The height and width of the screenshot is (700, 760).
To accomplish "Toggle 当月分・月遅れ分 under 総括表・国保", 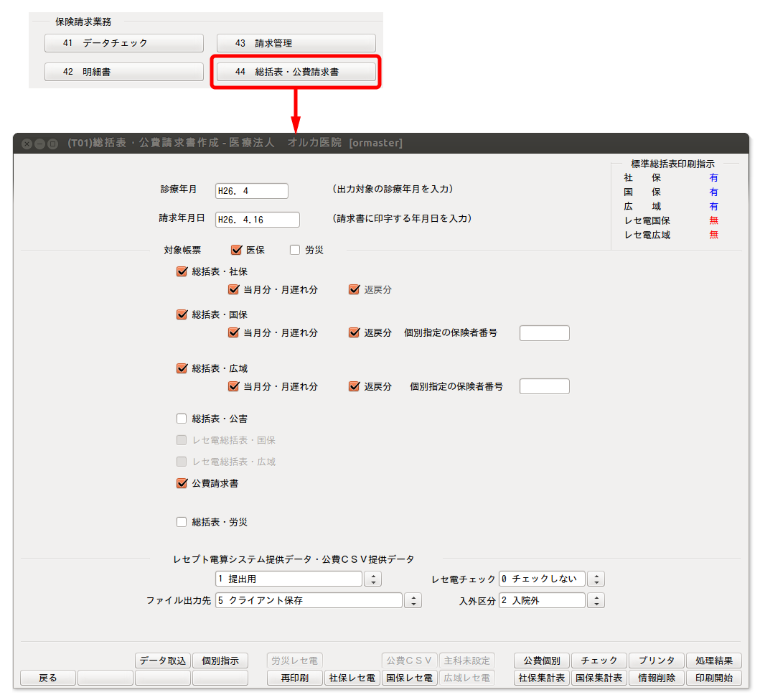I will (234, 333).
